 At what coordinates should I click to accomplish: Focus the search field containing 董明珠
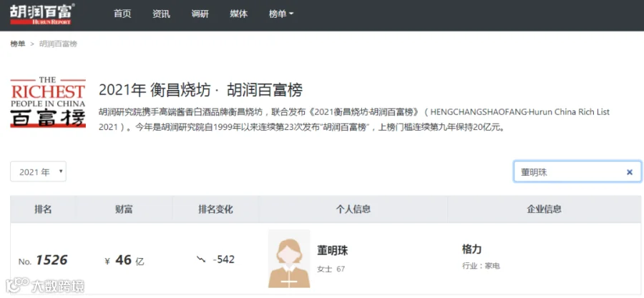[x=577, y=172]
